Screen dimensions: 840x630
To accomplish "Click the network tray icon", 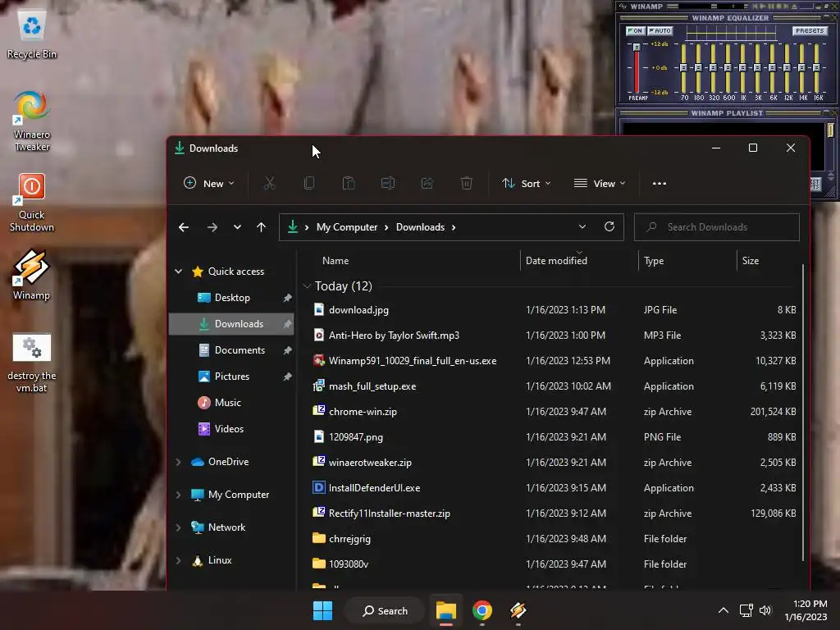I will (x=746, y=610).
